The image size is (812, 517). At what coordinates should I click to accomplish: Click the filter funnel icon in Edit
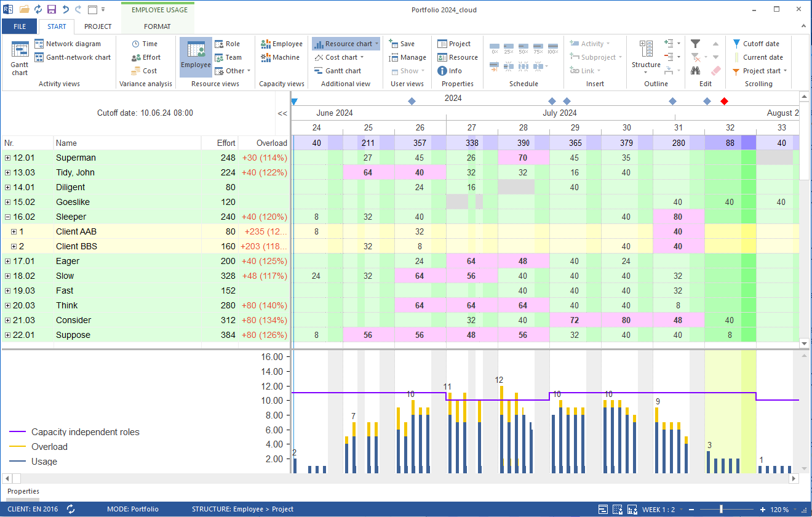(x=695, y=44)
